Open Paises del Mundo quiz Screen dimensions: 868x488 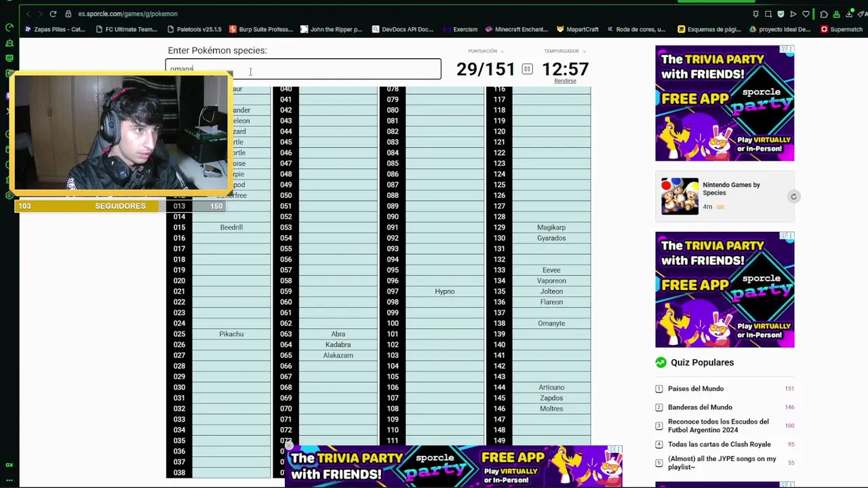pyautogui.click(x=696, y=388)
